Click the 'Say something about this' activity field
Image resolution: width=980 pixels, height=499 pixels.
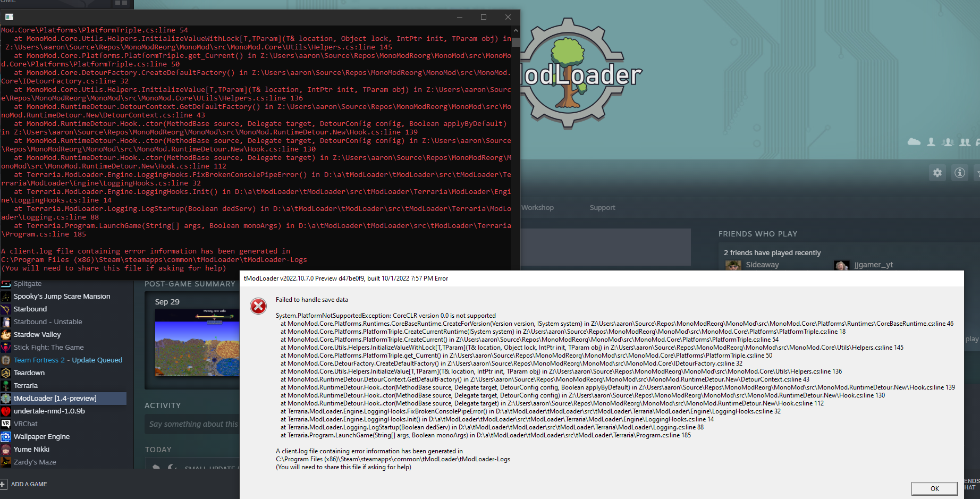(192, 424)
